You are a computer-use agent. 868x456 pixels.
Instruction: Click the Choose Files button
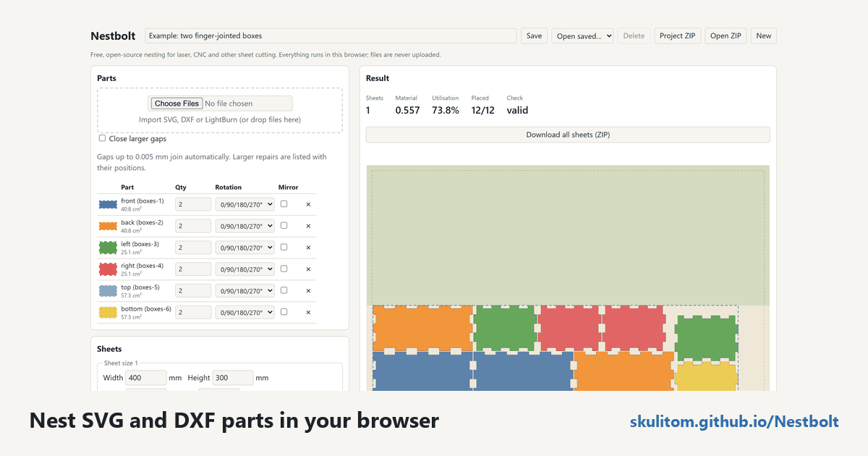[177, 104]
